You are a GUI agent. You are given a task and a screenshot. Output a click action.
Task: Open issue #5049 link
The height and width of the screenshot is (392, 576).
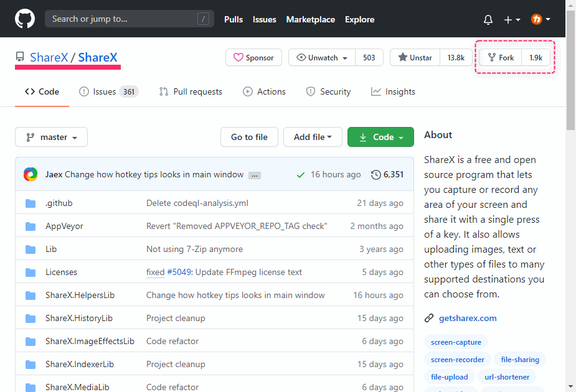pyautogui.click(x=179, y=272)
